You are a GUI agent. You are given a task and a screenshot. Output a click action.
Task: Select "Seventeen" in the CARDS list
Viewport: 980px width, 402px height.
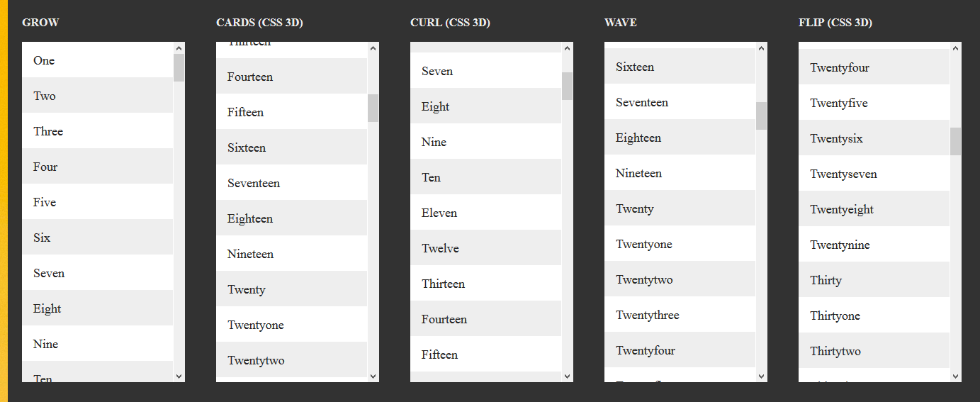point(292,183)
